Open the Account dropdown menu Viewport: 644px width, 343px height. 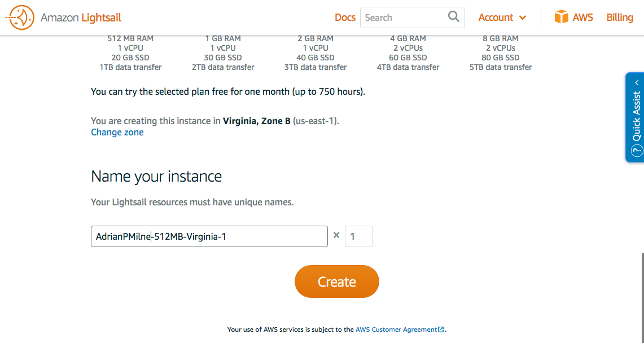502,17
